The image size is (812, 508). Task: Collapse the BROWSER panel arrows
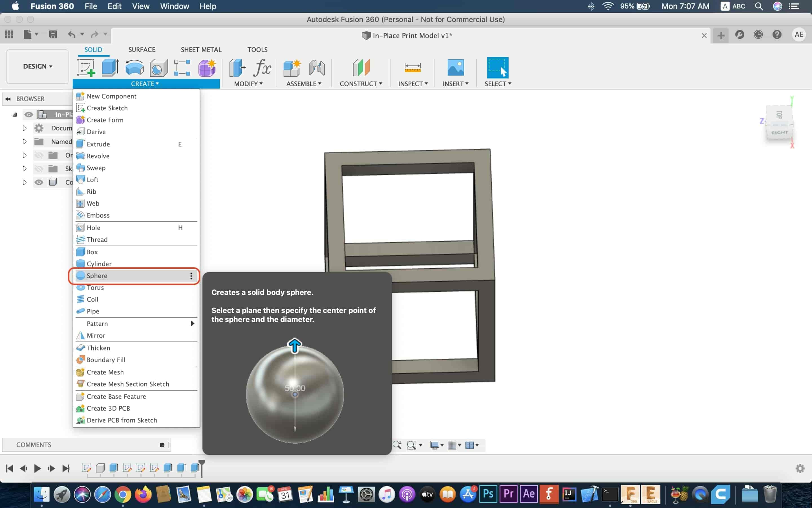pos(8,99)
